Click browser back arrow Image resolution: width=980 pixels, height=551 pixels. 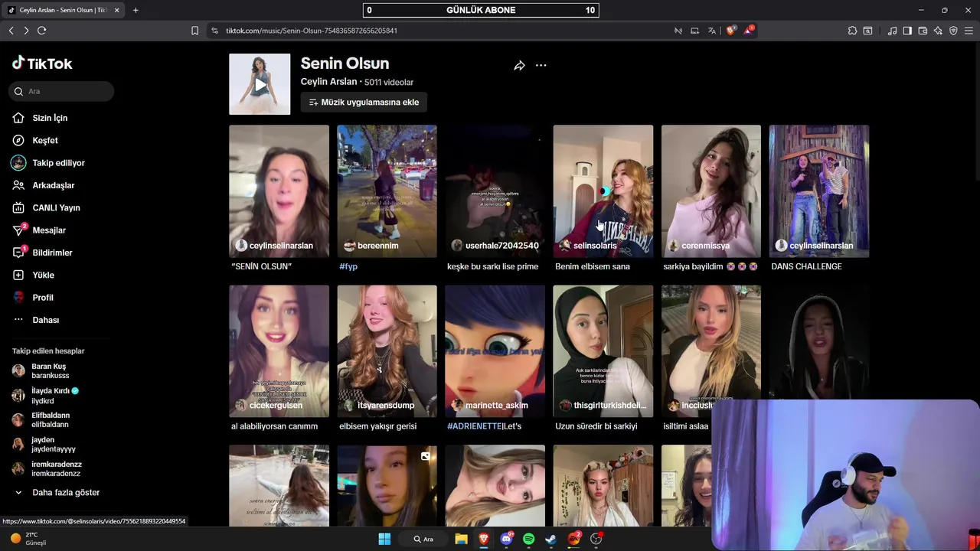point(11,31)
